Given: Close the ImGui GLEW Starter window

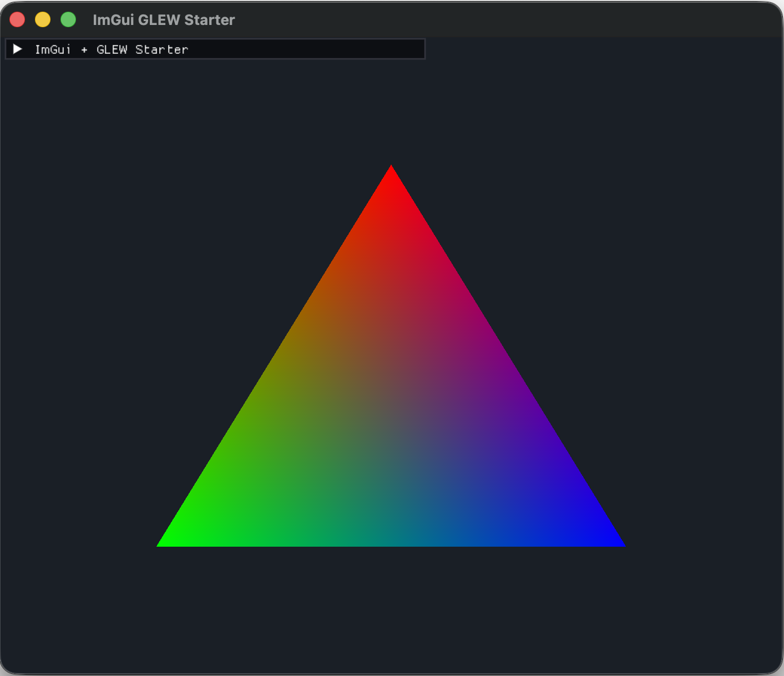Looking at the screenshot, I should click(18, 20).
